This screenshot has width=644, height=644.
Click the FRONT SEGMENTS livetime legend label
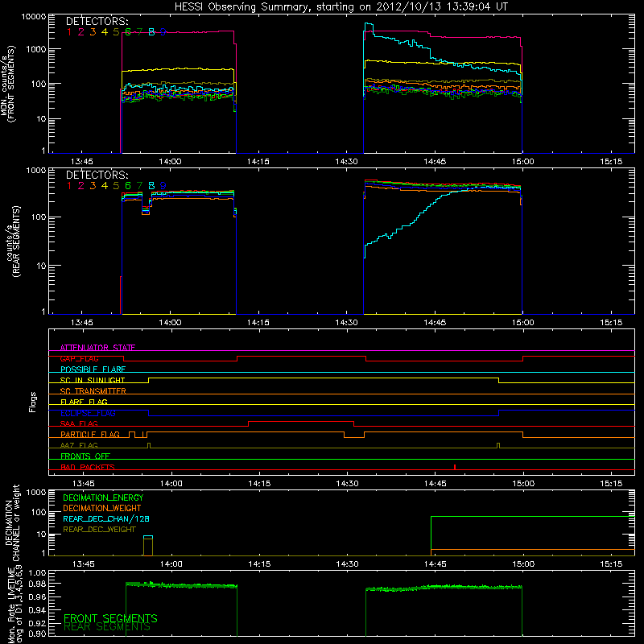(110, 618)
